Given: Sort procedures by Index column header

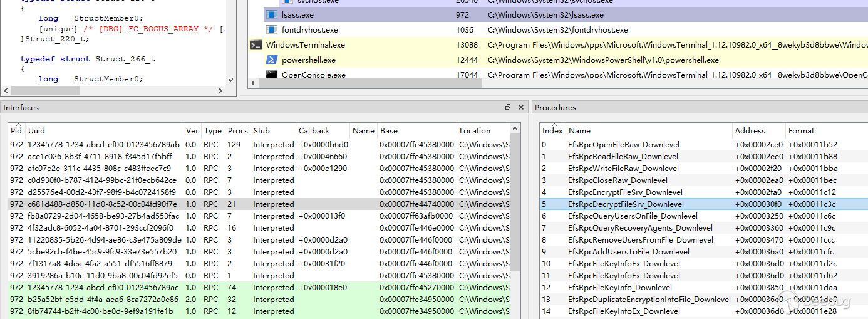Looking at the screenshot, I should point(553,131).
